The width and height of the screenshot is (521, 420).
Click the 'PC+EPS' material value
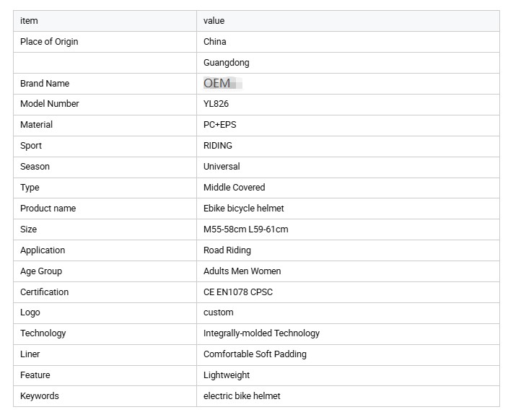pos(219,125)
